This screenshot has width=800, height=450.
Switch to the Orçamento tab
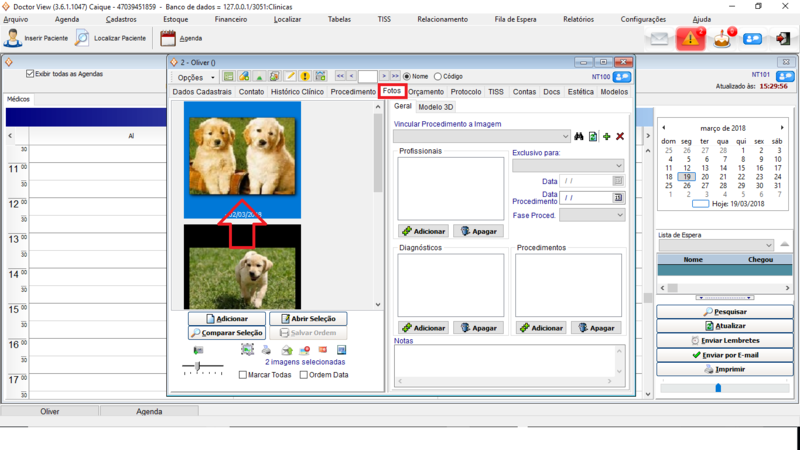(x=426, y=92)
